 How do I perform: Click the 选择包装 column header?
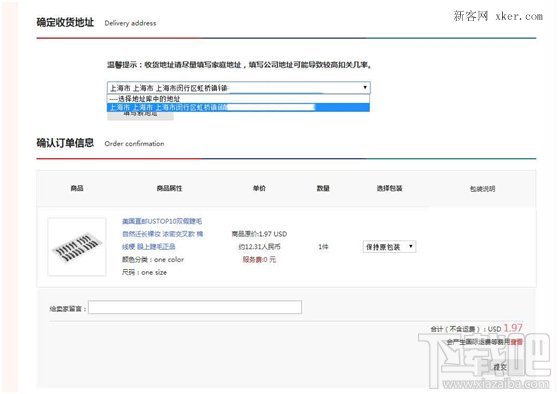tap(389, 188)
